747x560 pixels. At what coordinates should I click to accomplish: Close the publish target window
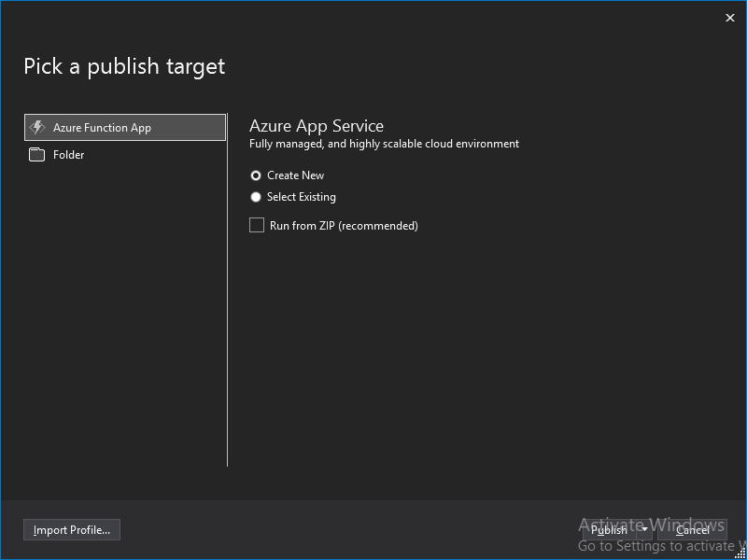pyautogui.click(x=730, y=18)
